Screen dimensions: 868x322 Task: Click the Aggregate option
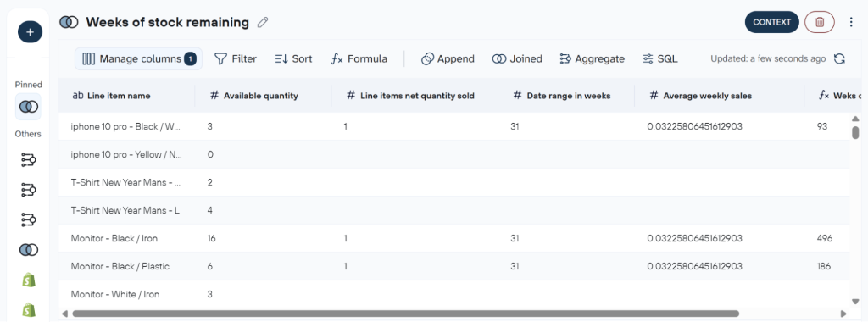click(593, 58)
